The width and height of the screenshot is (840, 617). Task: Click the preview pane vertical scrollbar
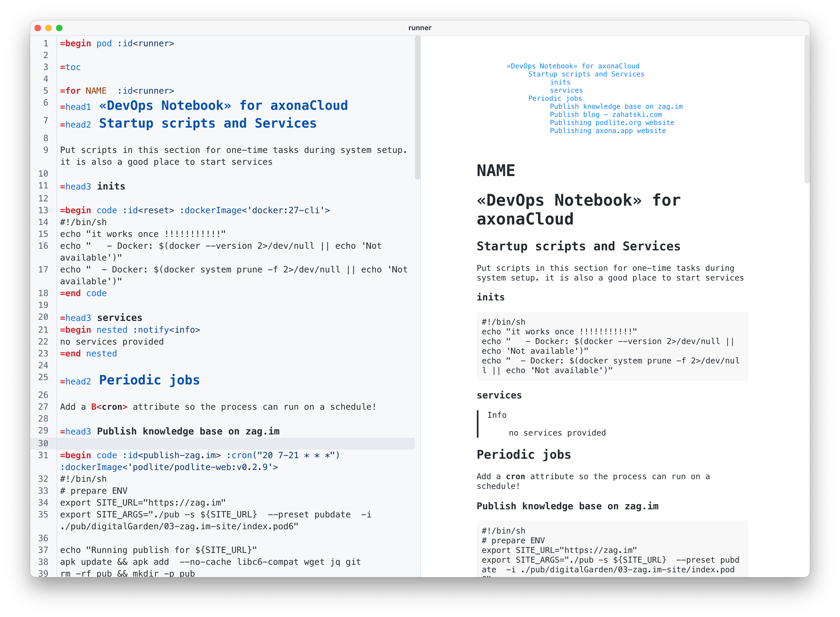click(x=807, y=110)
